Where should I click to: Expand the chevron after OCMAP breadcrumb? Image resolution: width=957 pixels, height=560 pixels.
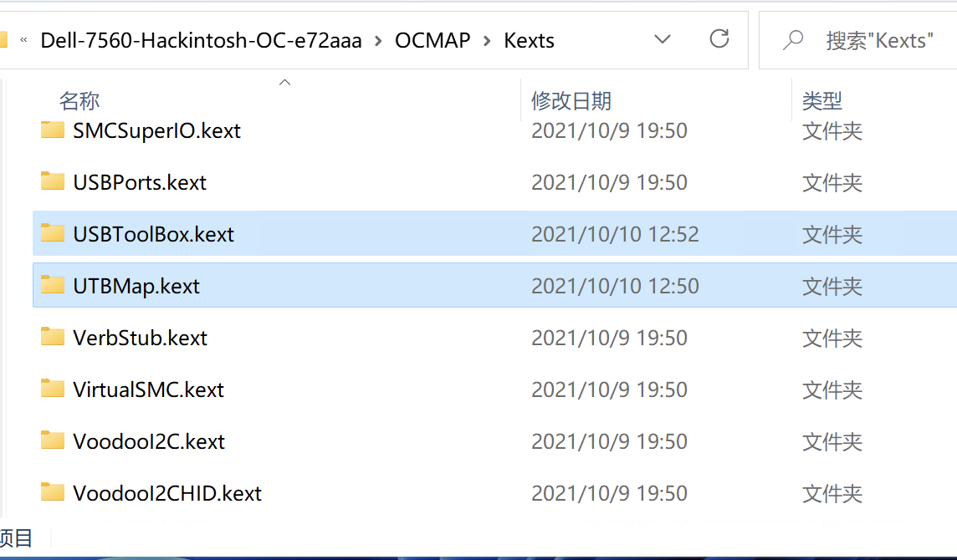(488, 40)
